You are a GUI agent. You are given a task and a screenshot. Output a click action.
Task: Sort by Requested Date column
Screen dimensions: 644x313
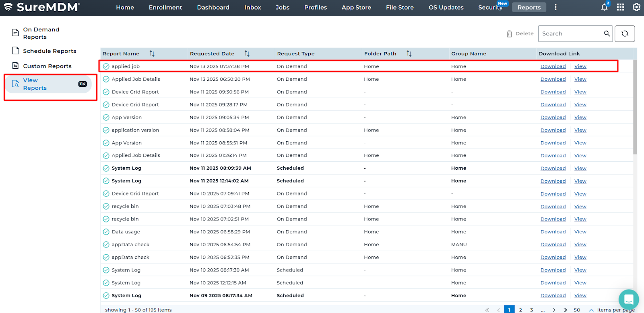tap(247, 54)
